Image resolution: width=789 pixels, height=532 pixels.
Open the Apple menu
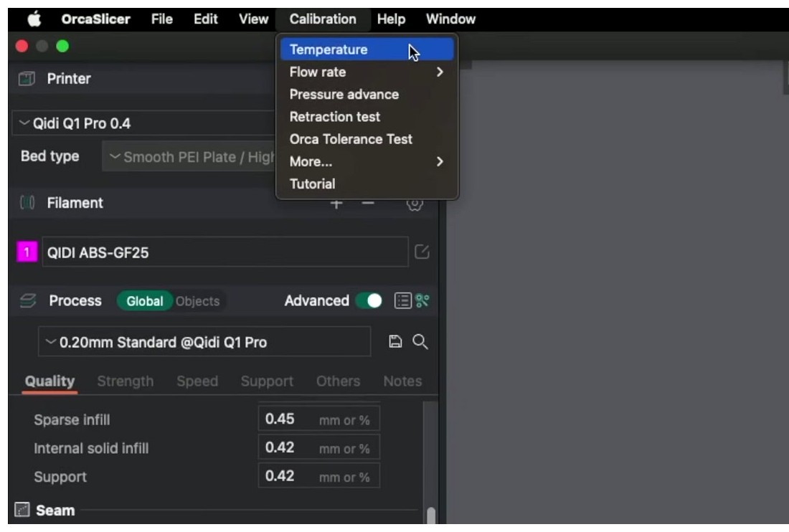coord(34,19)
